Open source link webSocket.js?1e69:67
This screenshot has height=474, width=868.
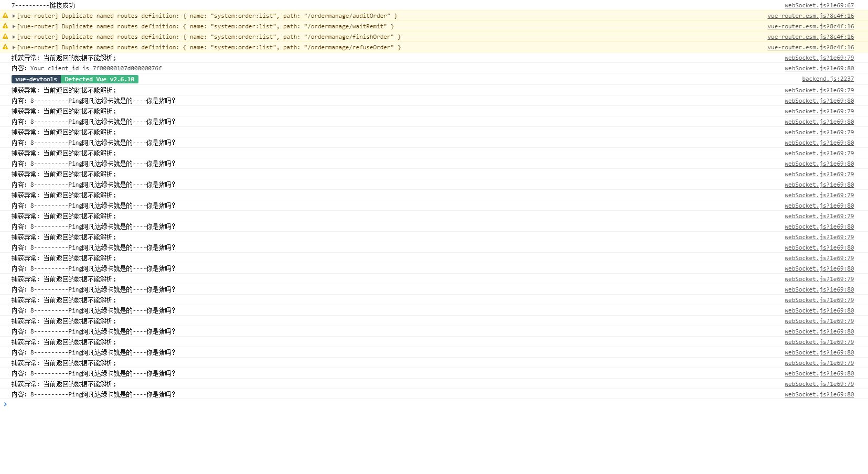click(819, 5)
